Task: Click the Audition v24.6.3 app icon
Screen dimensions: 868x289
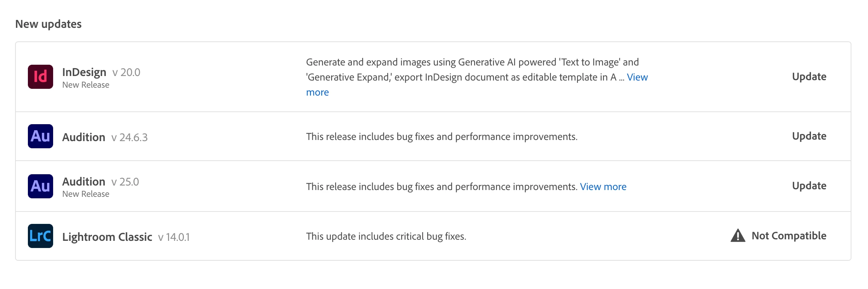Action: [x=40, y=136]
